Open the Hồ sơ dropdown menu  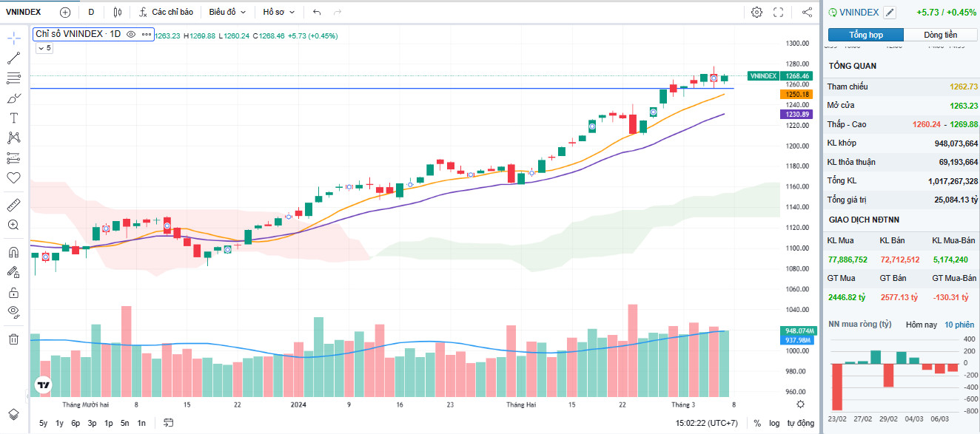278,12
